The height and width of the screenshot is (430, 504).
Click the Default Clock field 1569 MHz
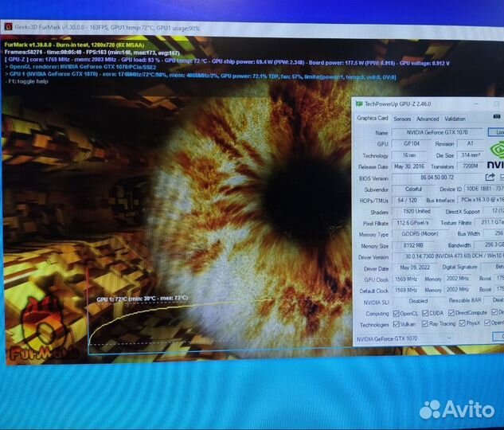(406, 290)
